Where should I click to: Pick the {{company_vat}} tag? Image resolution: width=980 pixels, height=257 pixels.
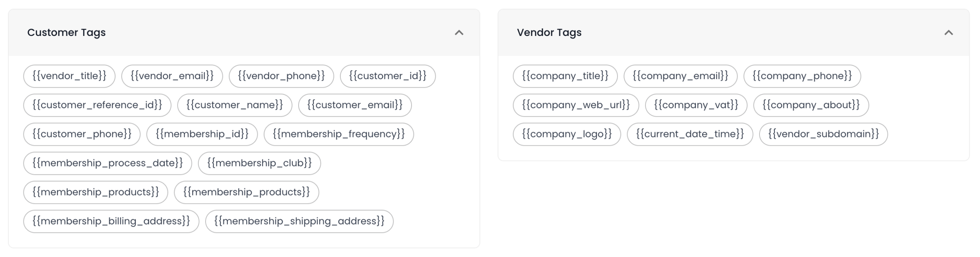[696, 105]
